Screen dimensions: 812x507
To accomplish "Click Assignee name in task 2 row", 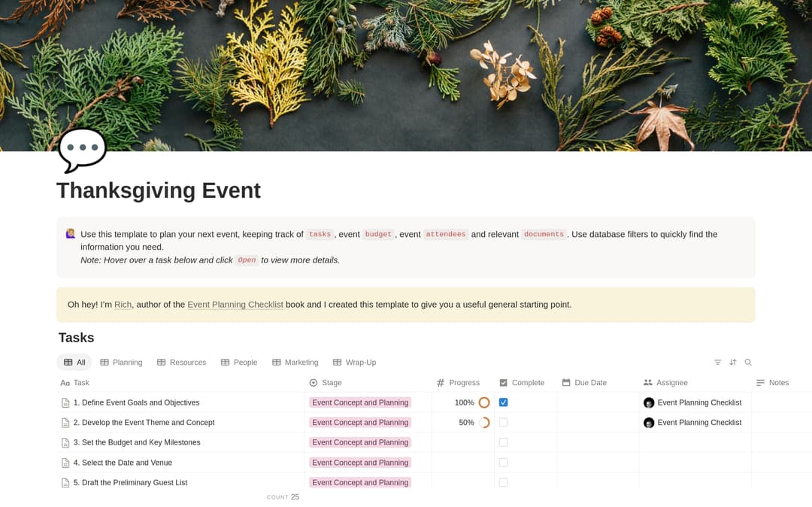I will click(x=699, y=423).
